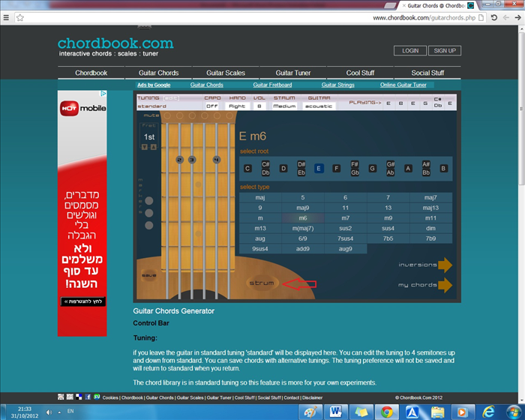Select the 7b9 chord type
The width and height of the screenshot is (525, 420).
click(x=431, y=238)
